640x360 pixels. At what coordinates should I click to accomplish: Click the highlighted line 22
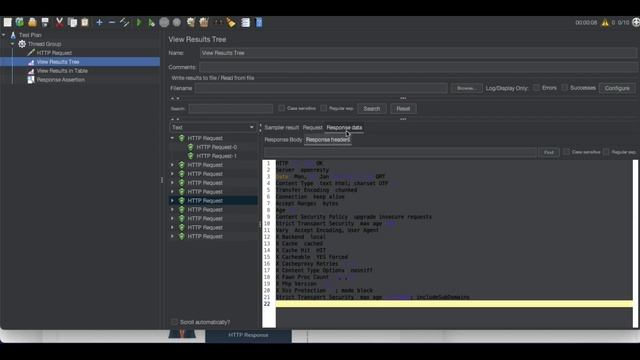click(x=454, y=304)
